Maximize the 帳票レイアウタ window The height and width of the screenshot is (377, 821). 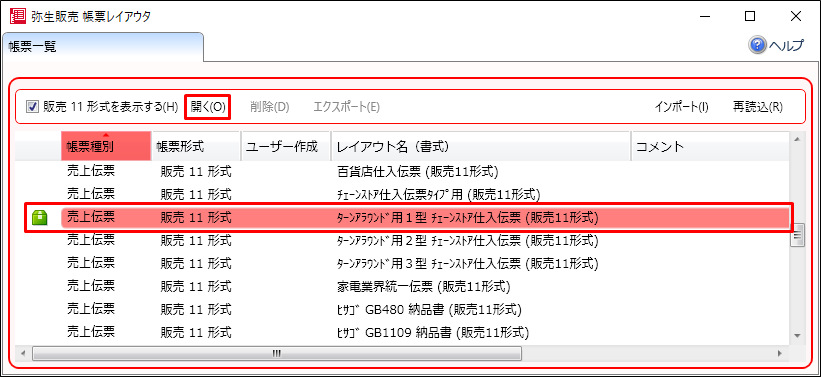pyautogui.click(x=750, y=16)
